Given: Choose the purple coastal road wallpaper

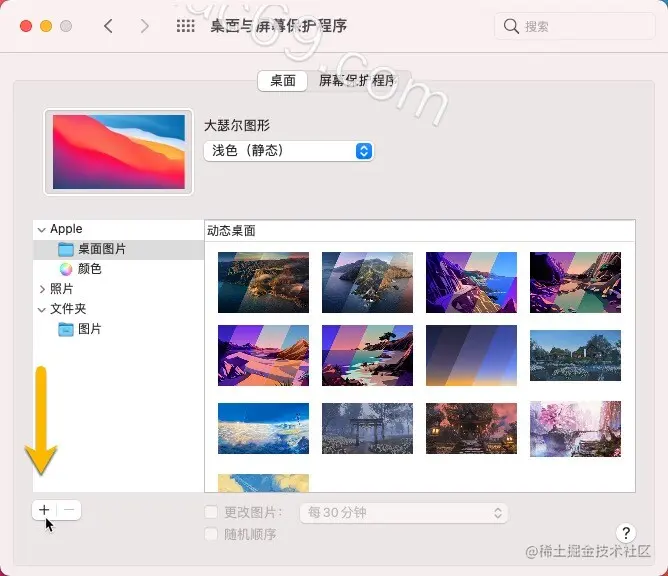Looking at the screenshot, I should [471, 282].
